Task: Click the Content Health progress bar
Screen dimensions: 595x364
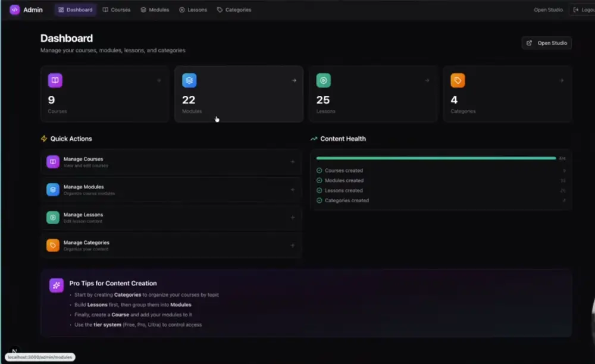Action: coord(436,159)
